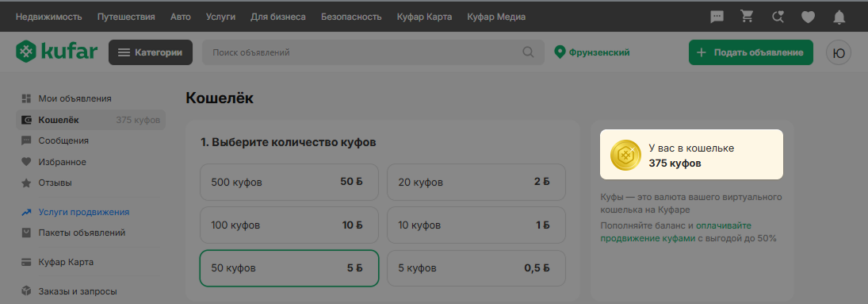Open the messages chat icon in top bar
Image resolution: width=868 pixels, height=304 pixels.
point(717,17)
